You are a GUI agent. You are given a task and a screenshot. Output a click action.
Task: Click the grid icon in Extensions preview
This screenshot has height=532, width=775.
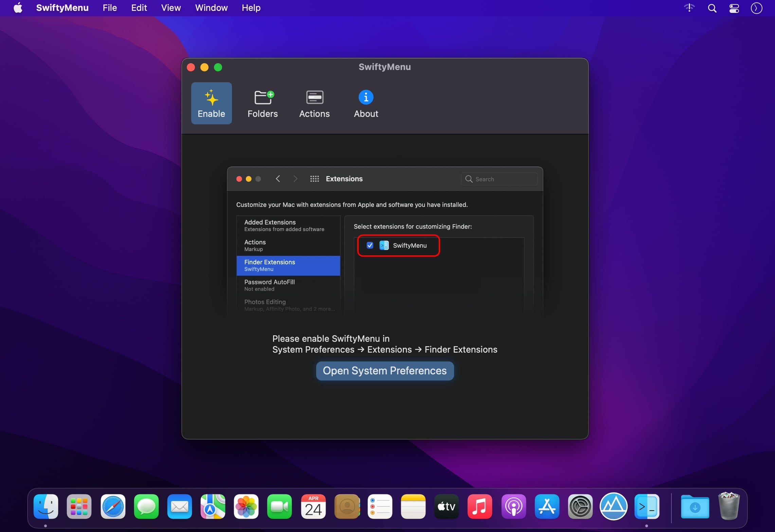[314, 179]
